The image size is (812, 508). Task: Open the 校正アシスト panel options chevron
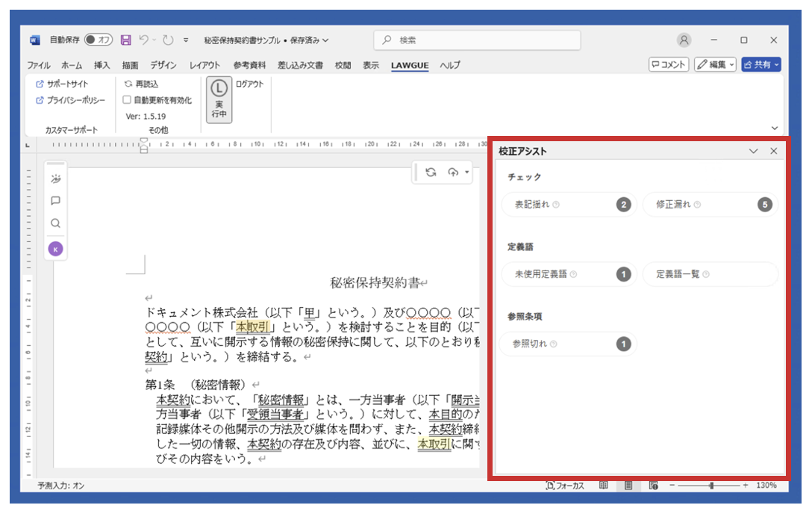point(754,151)
